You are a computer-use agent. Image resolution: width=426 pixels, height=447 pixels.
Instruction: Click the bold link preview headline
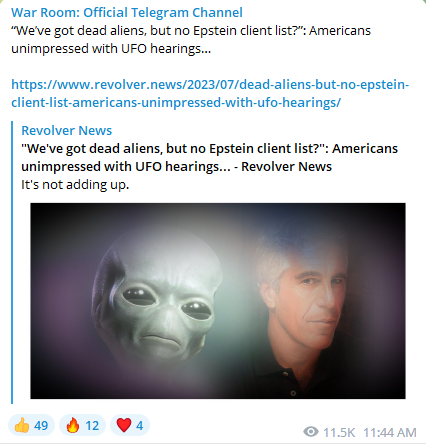pos(209,157)
